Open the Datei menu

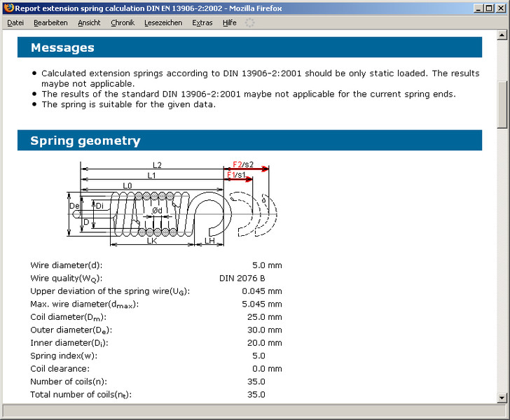tap(15, 22)
